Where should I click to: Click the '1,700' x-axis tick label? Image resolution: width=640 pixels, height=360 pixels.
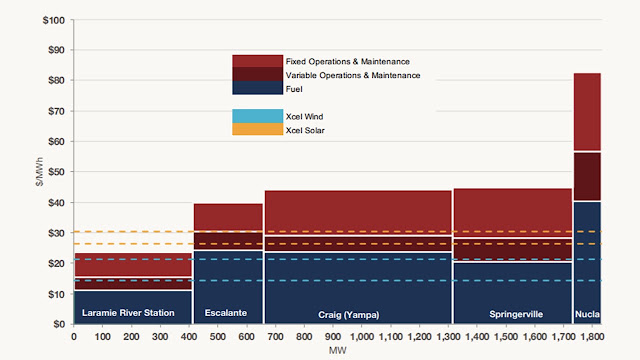pos(564,337)
